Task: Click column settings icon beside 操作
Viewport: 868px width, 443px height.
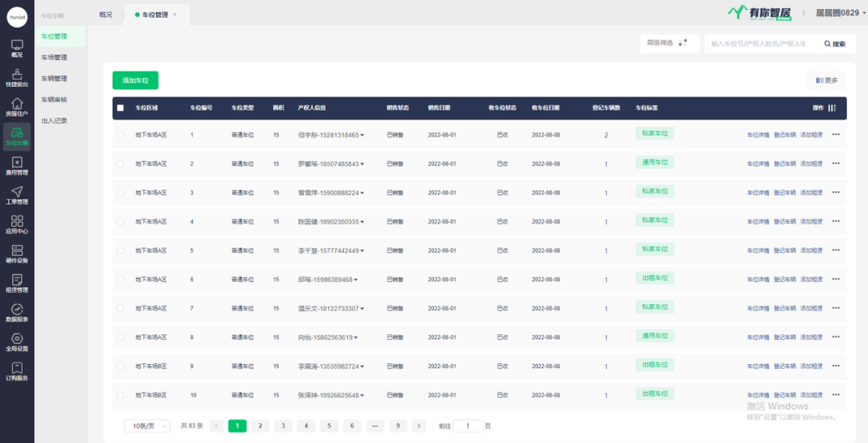Action: [832, 108]
